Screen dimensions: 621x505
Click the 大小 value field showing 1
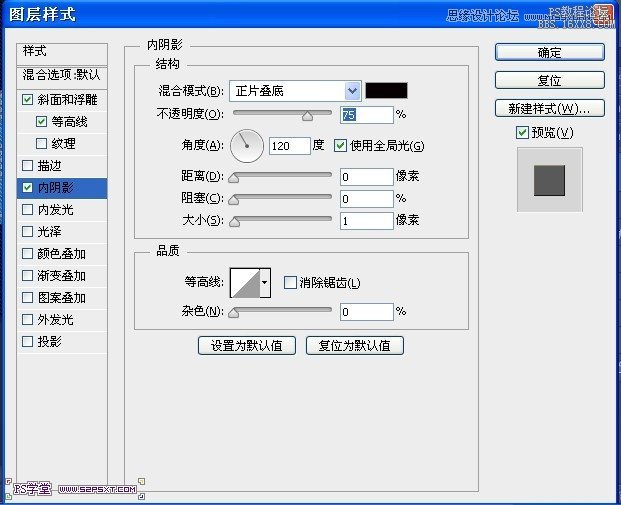(367, 221)
